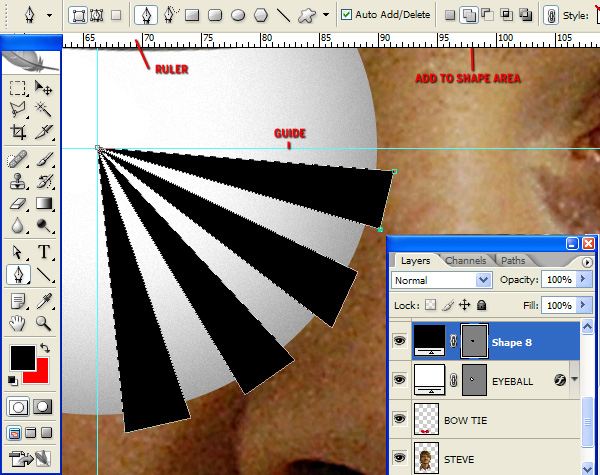Viewport: 600px width, 475px height.
Task: Open geometry options dropdown arrow
Action: coord(326,15)
